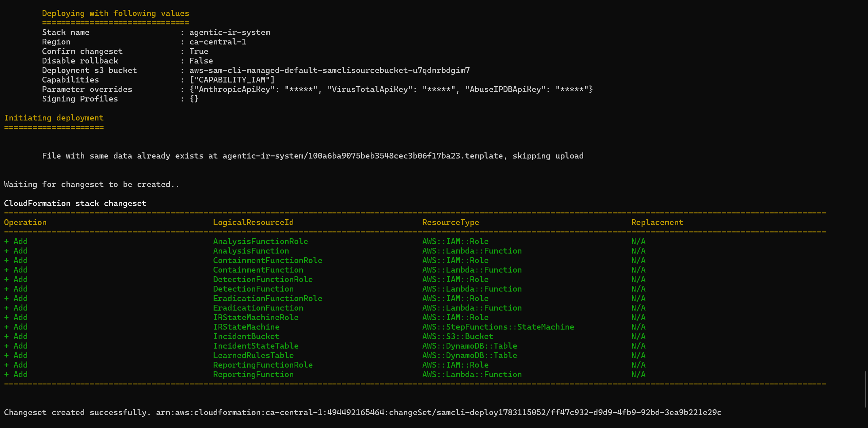Select EradicationFunction resource id
This screenshot has height=428, width=868.
coord(258,308)
